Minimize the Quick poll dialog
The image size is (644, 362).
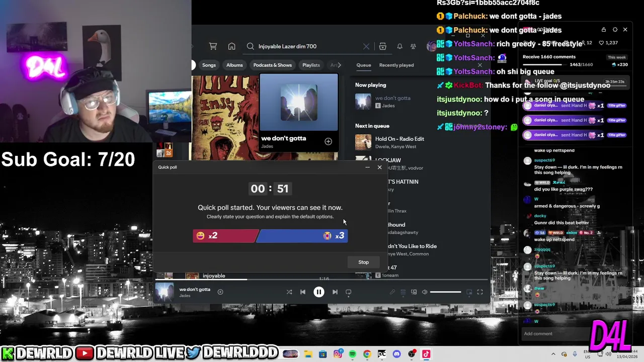[x=367, y=167]
